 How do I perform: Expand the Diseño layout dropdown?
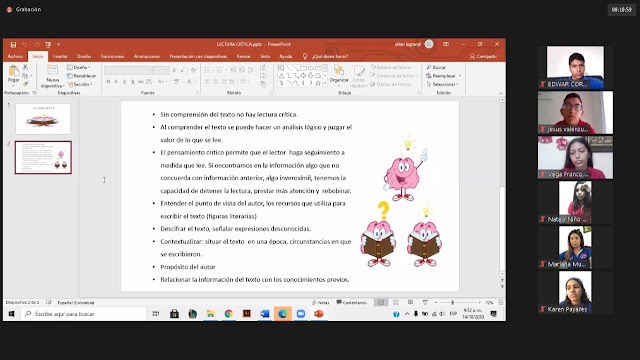78,67
